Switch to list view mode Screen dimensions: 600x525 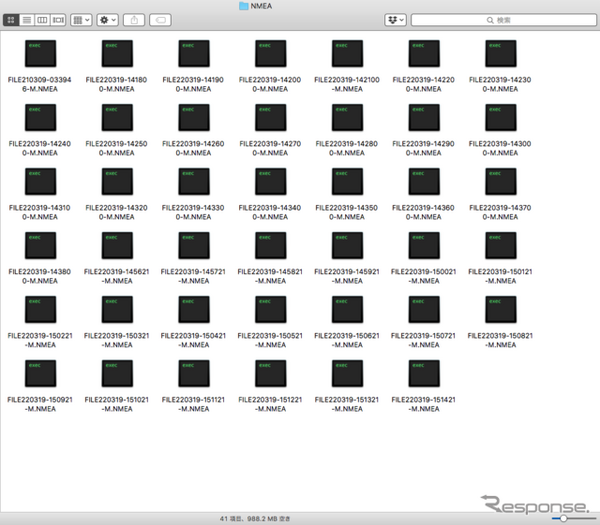[x=27, y=20]
